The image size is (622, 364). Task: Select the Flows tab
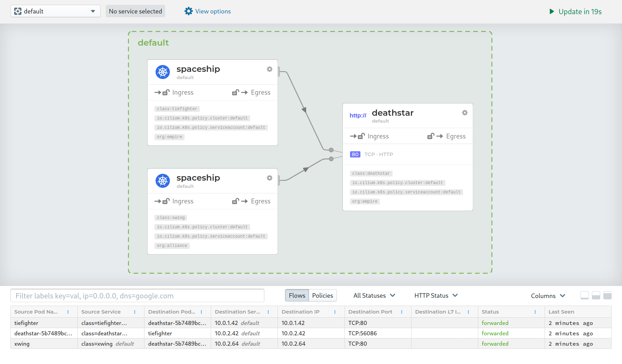click(296, 295)
